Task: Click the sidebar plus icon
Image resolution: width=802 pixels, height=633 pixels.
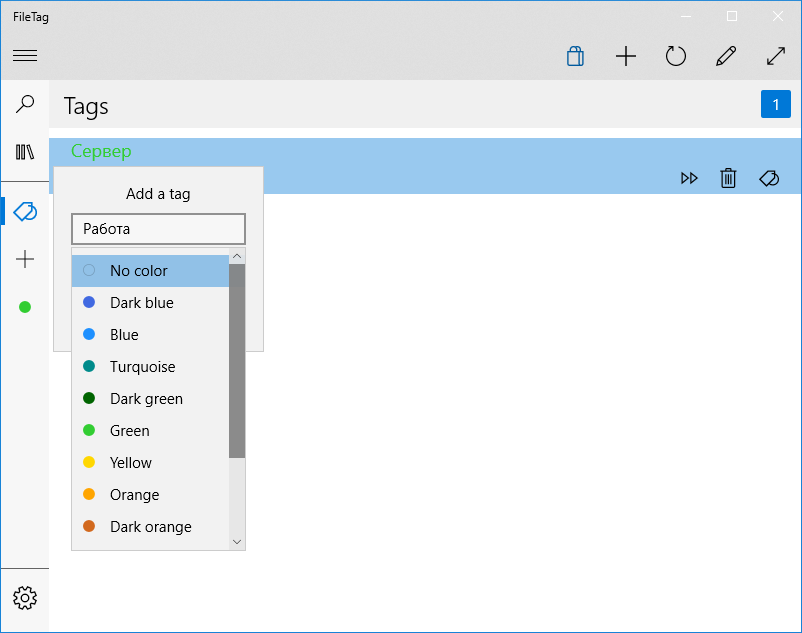Action: [25, 259]
